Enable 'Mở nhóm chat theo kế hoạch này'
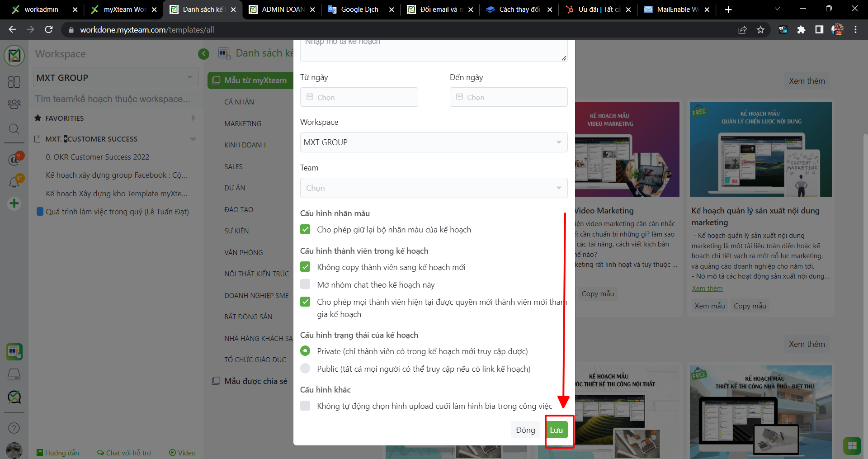 [x=306, y=284]
